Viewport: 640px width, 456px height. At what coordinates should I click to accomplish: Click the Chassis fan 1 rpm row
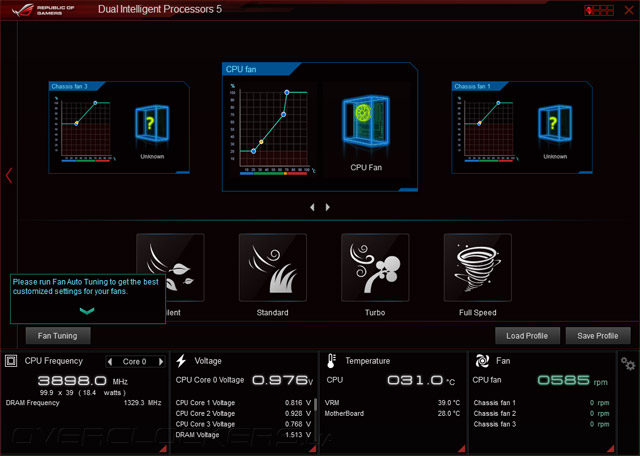[x=541, y=403]
